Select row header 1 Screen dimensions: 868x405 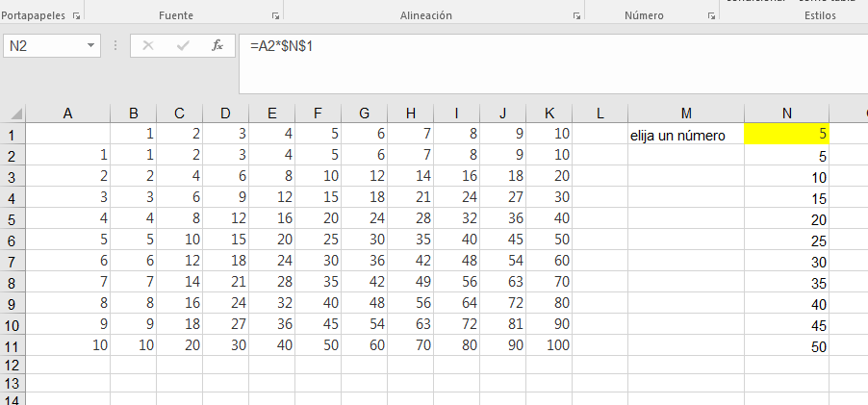[x=13, y=136]
